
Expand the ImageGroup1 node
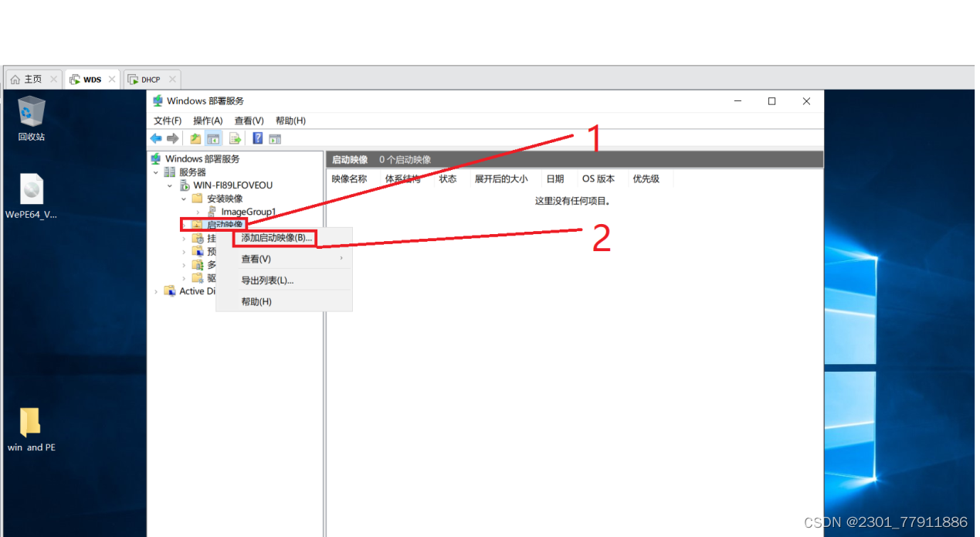click(x=198, y=212)
